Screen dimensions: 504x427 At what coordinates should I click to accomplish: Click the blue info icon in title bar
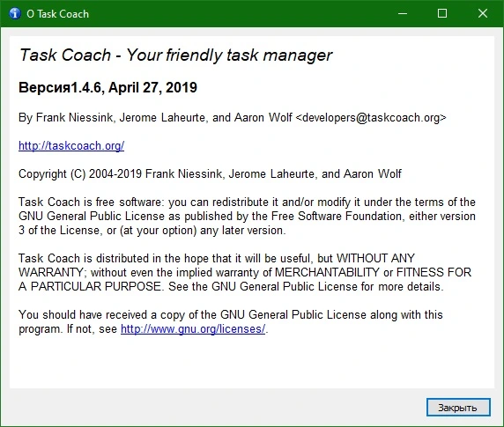(x=15, y=13)
